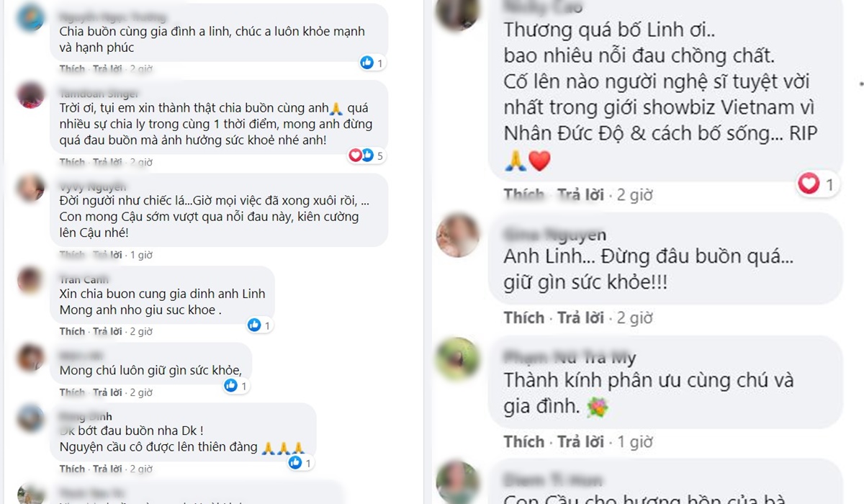Image resolution: width=864 pixels, height=504 pixels.
Task: Open the like reaction on the 'Xin chia buon cung gia dinh' comment
Action: pos(254,325)
